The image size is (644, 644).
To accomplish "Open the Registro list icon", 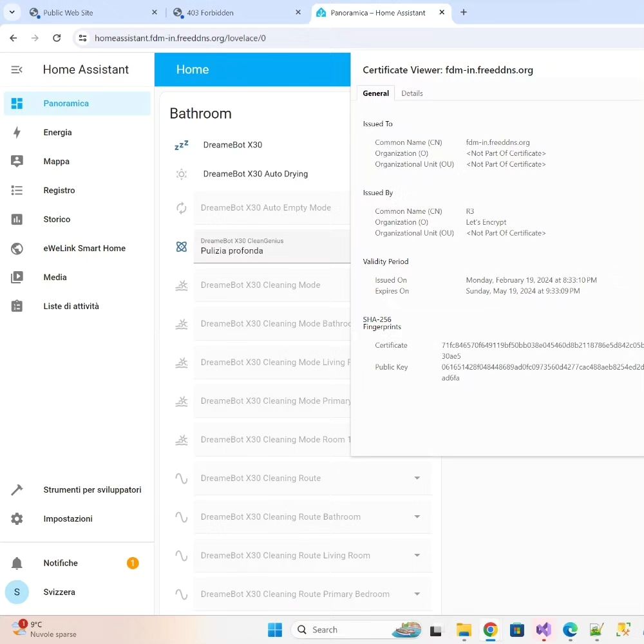I will point(17,190).
